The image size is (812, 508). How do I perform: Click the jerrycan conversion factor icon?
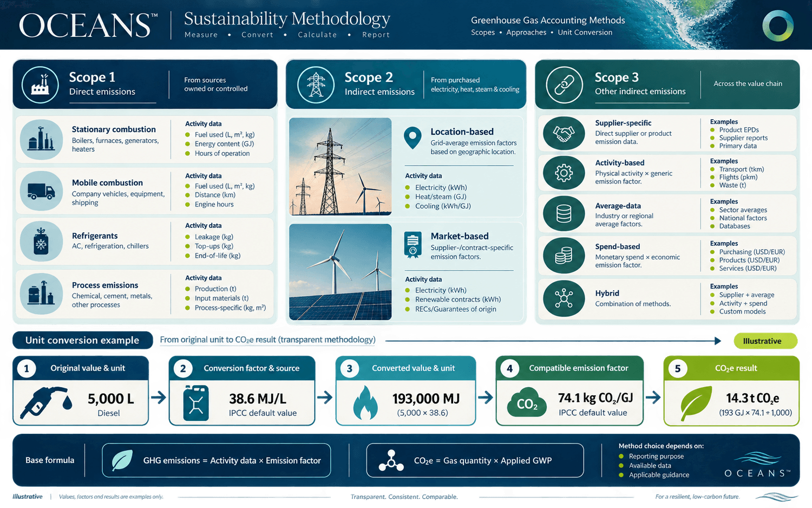click(196, 403)
